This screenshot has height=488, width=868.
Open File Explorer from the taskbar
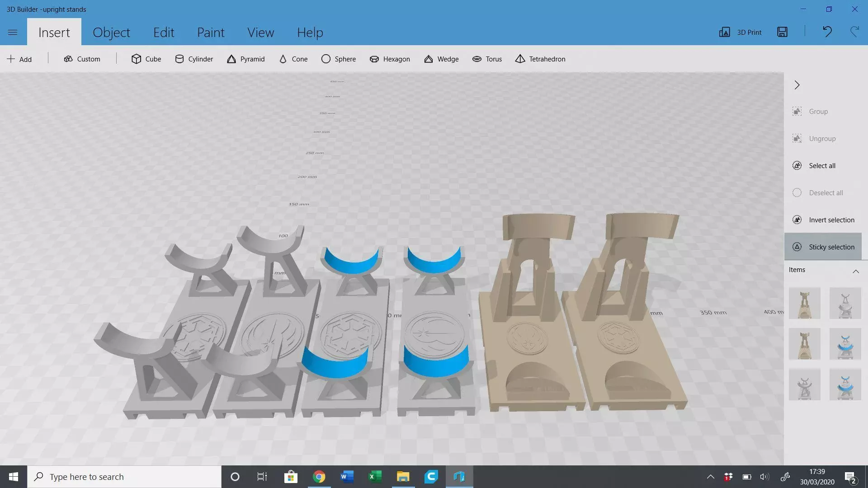403,477
